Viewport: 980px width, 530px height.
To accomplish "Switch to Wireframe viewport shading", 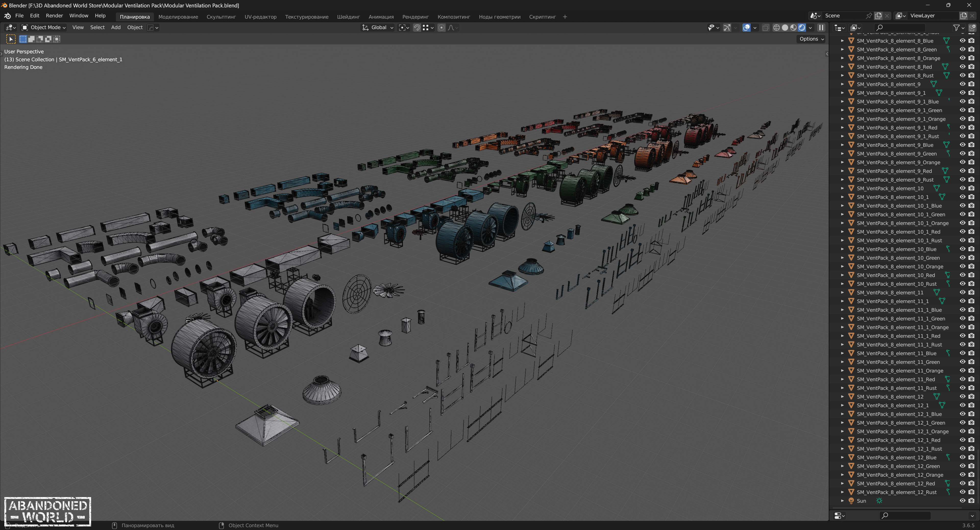I will pyautogui.click(x=776, y=27).
